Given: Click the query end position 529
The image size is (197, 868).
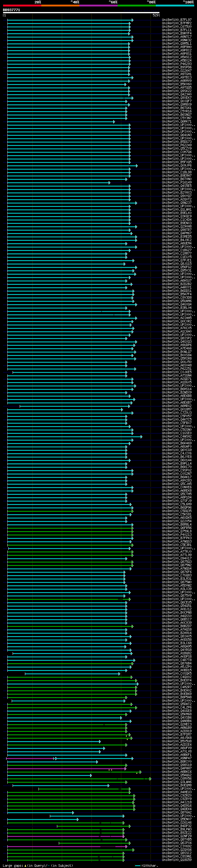Looking at the screenshot, I should coord(155,15).
